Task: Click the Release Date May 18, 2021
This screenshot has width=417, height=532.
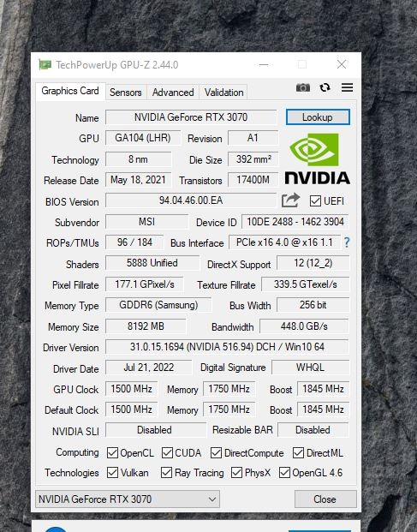Action: point(139,180)
